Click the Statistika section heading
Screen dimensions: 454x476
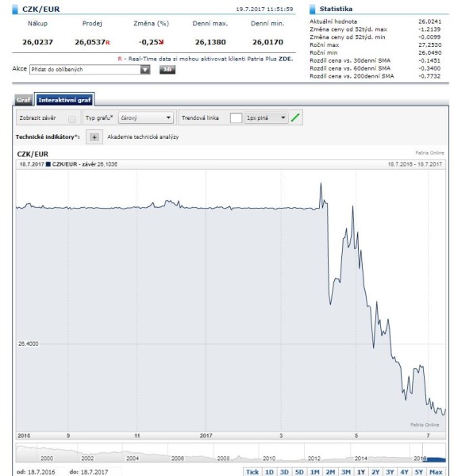[x=336, y=9]
